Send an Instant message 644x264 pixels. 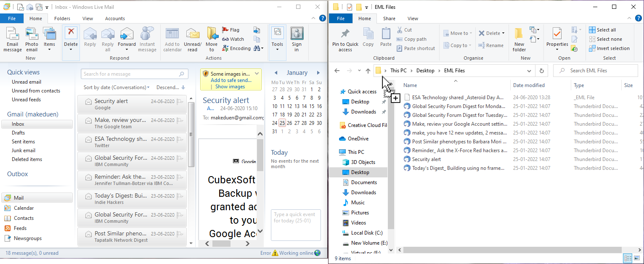[147, 40]
